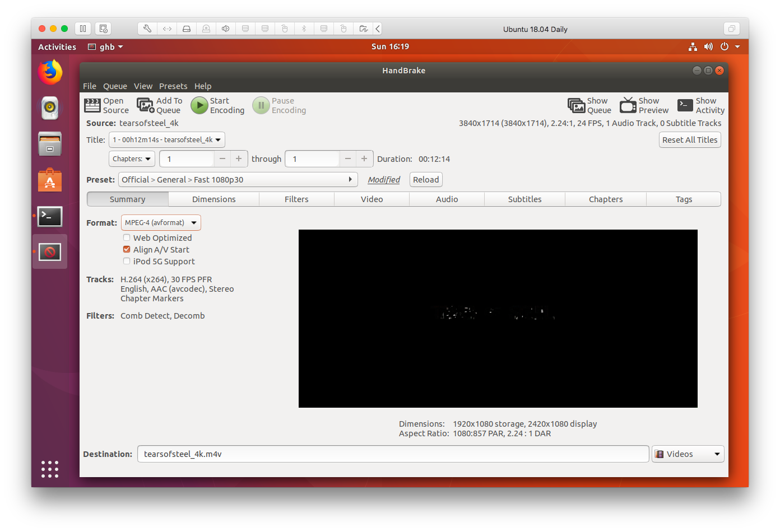Switch to the Filters tab

coord(296,199)
